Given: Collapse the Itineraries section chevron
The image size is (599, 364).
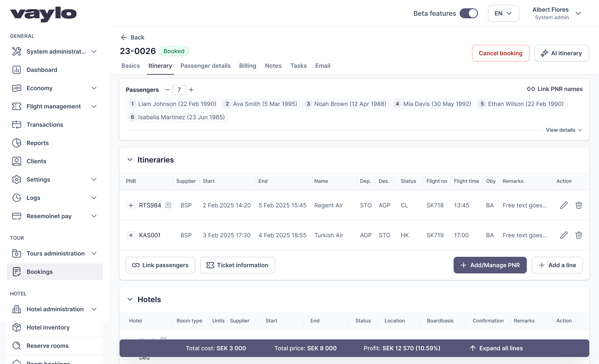Looking at the screenshot, I should coord(130,160).
